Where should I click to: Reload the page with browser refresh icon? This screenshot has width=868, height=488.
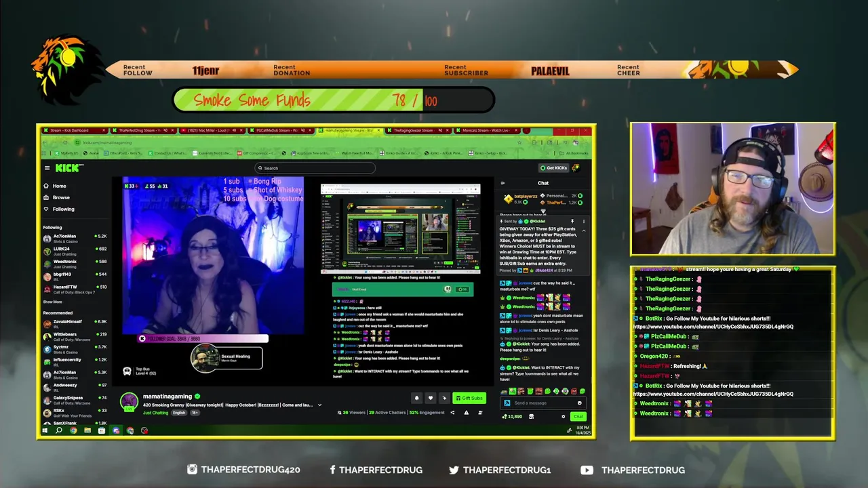coord(65,142)
